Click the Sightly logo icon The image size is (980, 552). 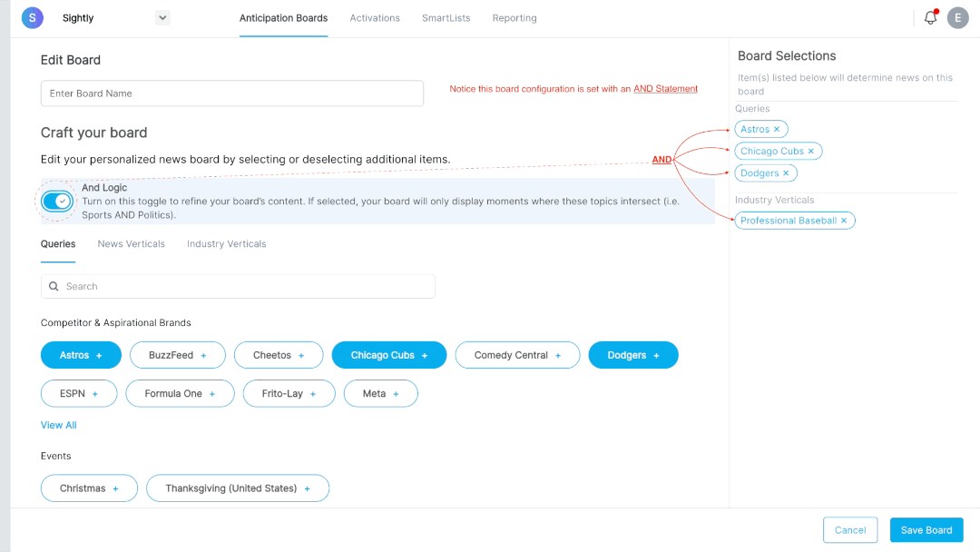(32, 17)
